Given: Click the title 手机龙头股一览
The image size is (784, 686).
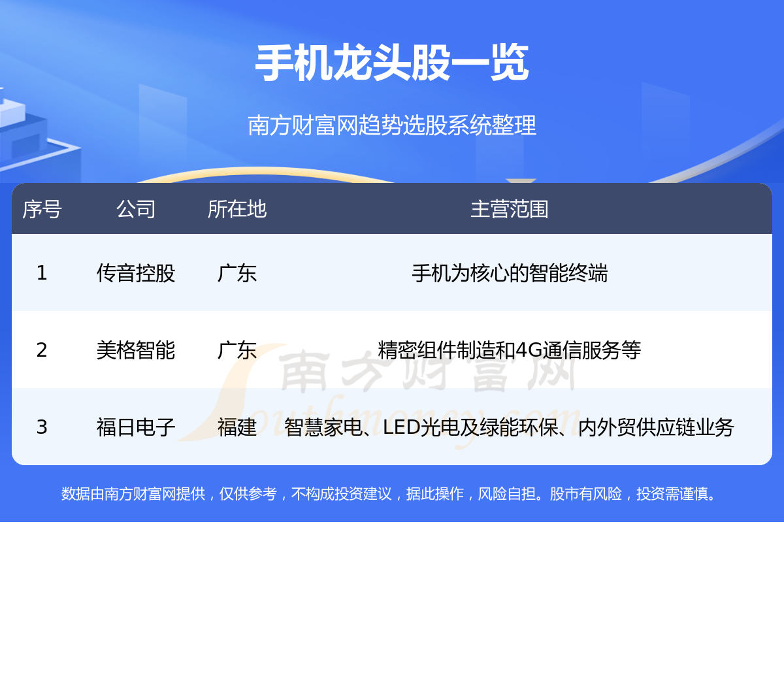Looking at the screenshot, I should 392,63.
